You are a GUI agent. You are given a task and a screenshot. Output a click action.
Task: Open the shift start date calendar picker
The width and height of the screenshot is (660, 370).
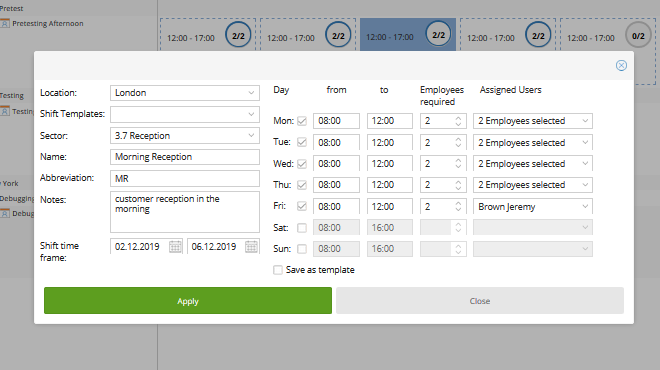tap(175, 247)
